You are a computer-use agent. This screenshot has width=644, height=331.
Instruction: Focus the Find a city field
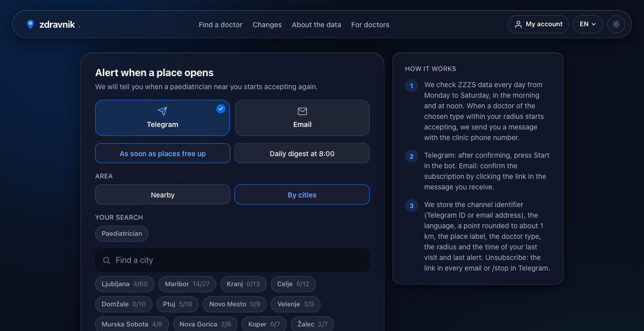[232, 260]
